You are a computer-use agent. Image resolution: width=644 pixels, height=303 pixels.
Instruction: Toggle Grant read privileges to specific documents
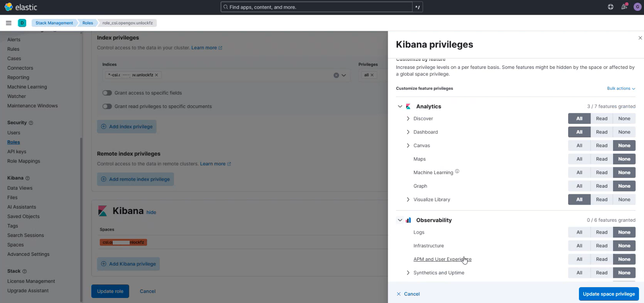[107, 106]
